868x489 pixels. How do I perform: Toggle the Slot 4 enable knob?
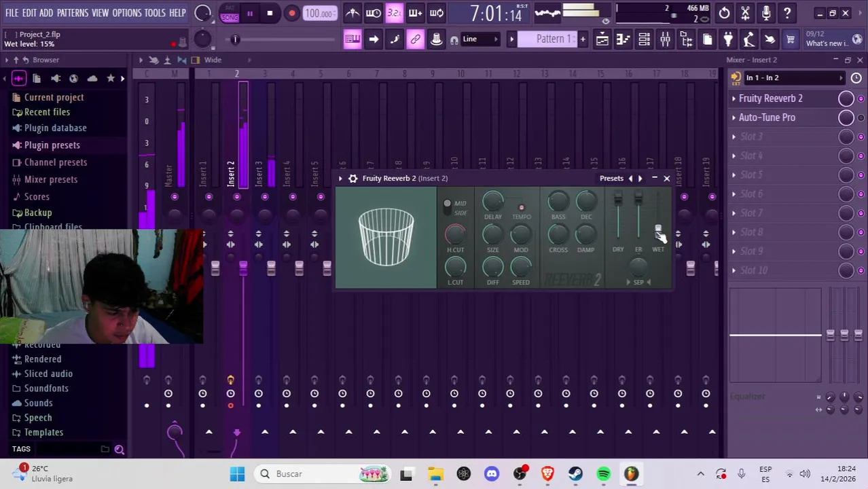click(x=846, y=156)
